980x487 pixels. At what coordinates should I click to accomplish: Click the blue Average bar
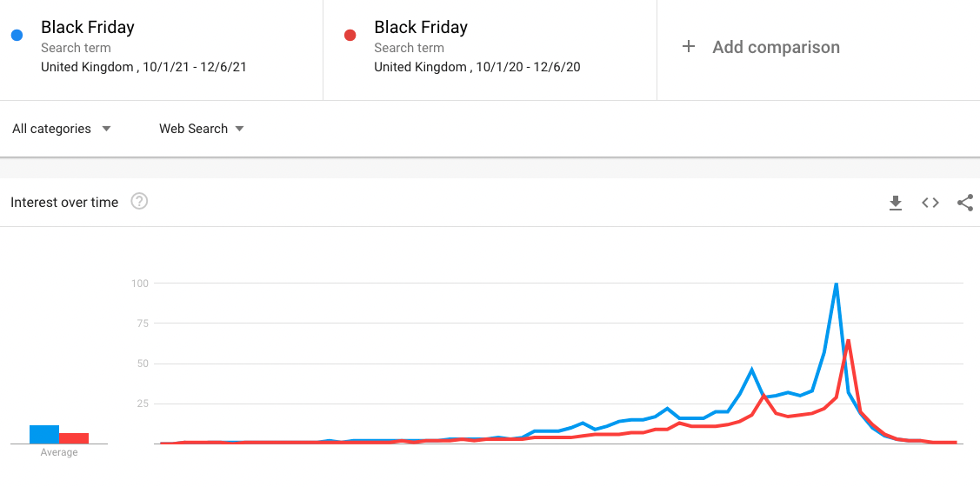click(x=44, y=434)
